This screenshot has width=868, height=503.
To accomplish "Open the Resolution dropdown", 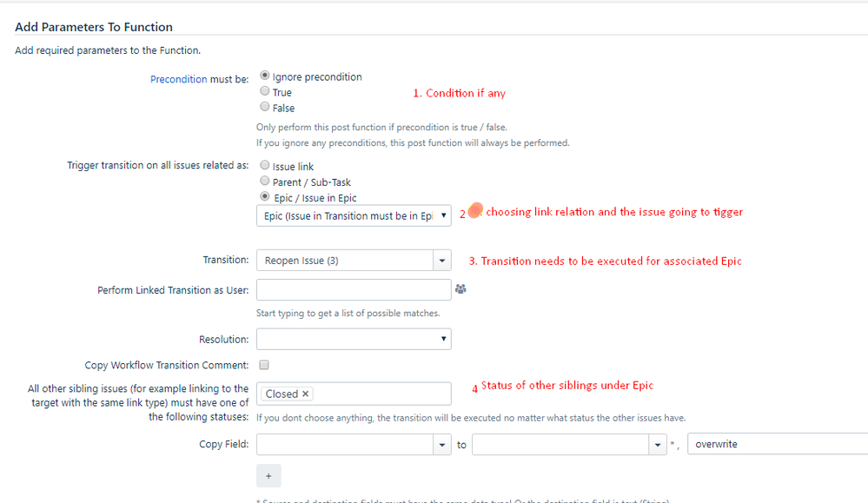I will pos(354,339).
